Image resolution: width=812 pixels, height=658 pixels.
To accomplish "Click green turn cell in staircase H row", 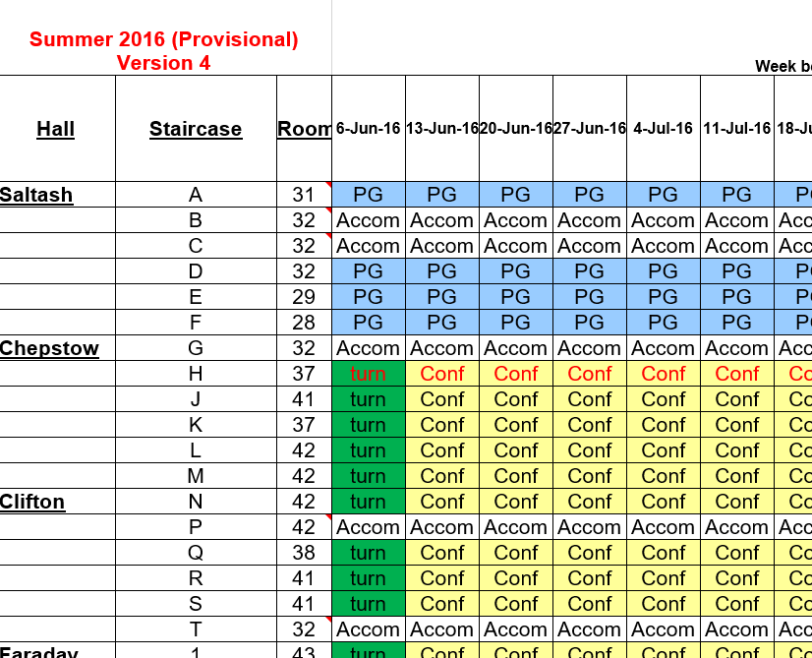I will [x=369, y=374].
